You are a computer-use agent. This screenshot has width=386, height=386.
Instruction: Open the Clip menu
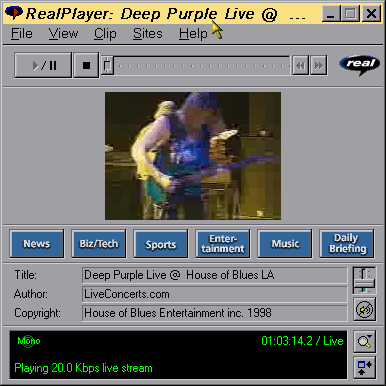tap(105, 34)
